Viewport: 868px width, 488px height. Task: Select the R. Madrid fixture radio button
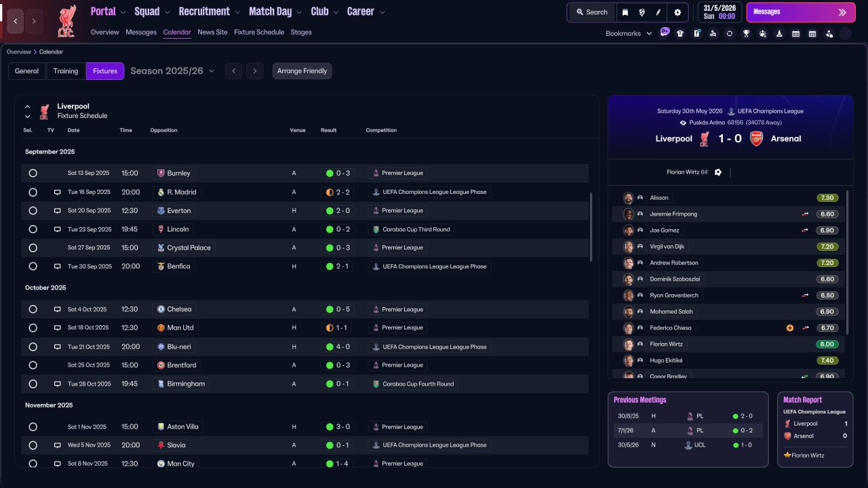(x=33, y=192)
